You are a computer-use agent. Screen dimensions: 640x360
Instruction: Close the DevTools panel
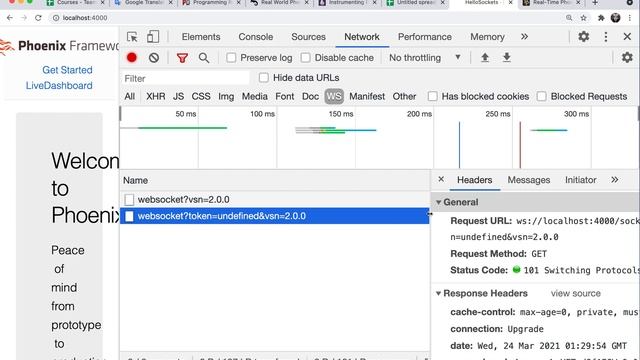[627, 37]
